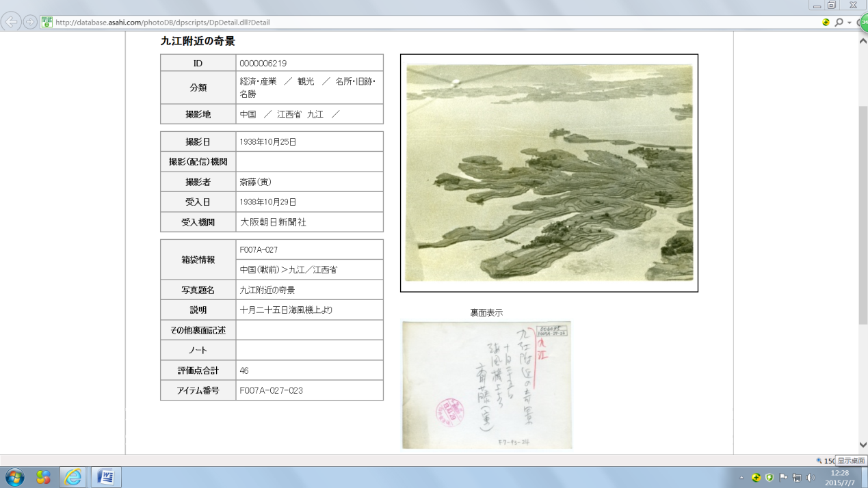Open the address bar search dropdown arrow

(x=849, y=23)
